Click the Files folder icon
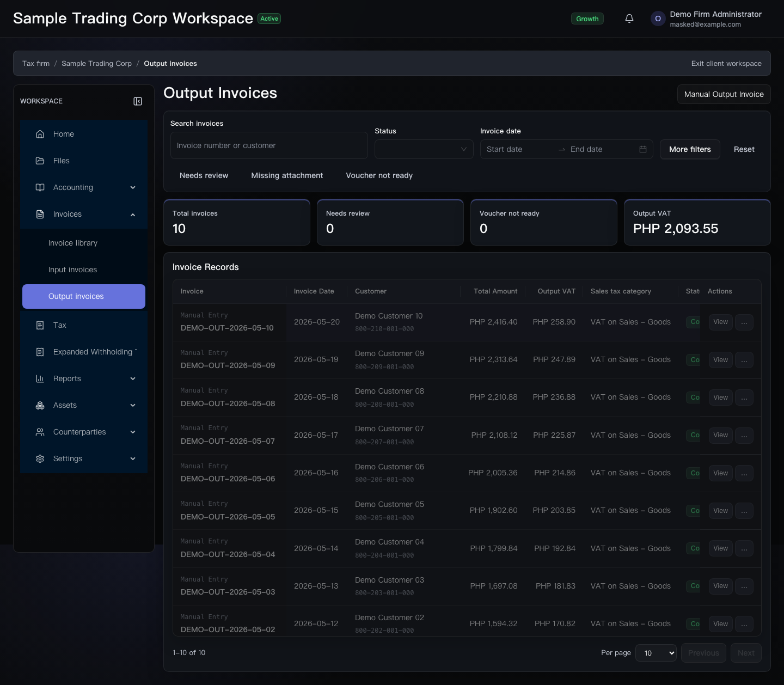 40,161
